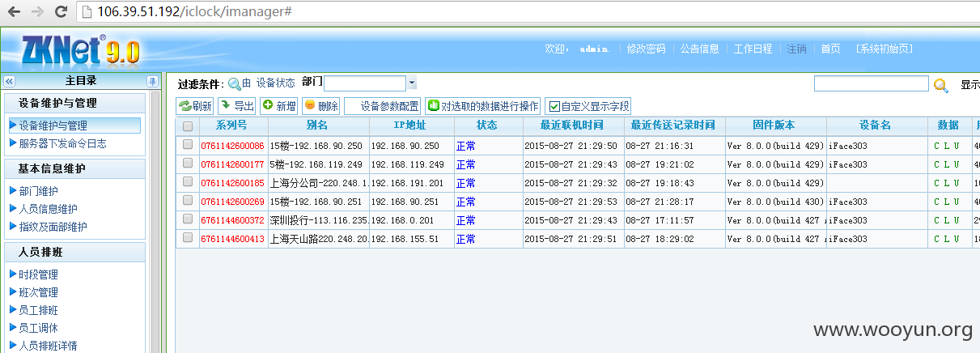Click the 删除 delete button
The image size is (980, 353).
320,106
